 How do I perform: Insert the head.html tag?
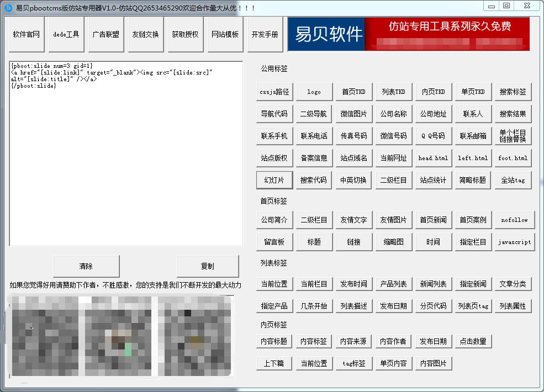[x=434, y=157]
